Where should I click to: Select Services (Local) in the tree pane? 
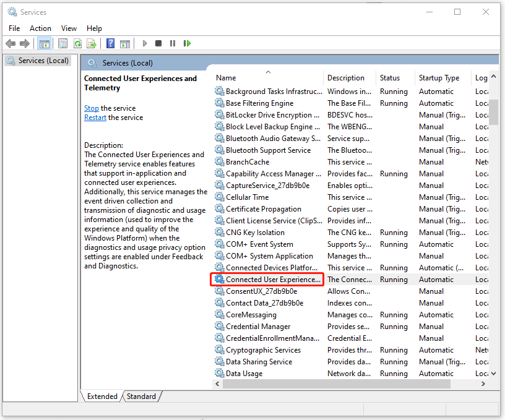(38, 61)
